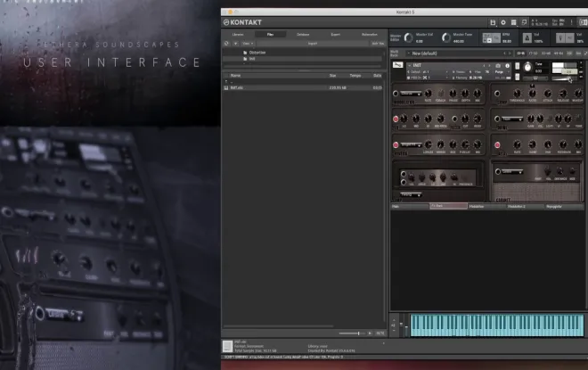Screen dimensions: 588x370
Task: Click the virtual keyboard keys
Action: pyautogui.click(x=497, y=325)
